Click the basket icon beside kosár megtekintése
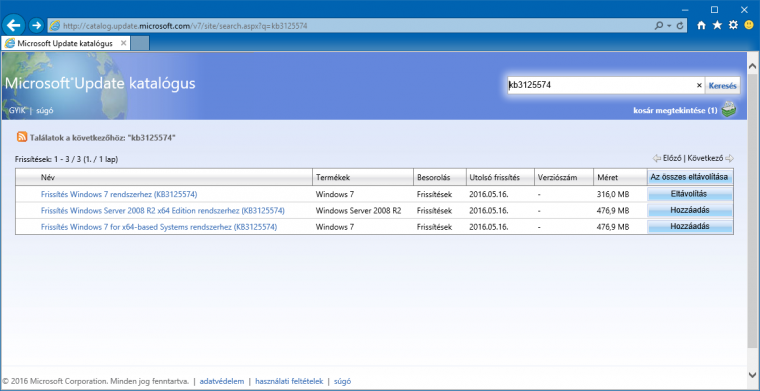760x391 pixels. tap(728, 109)
